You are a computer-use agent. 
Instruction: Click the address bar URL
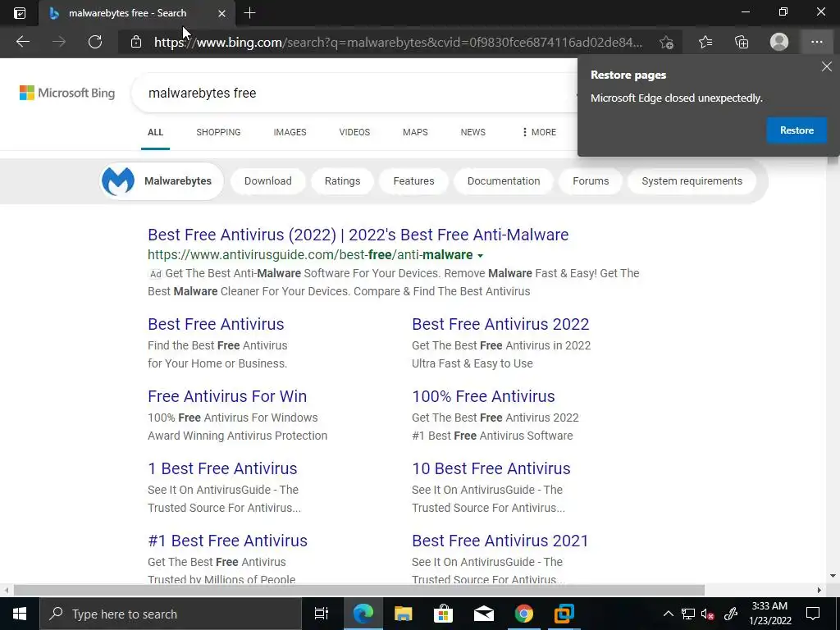[398, 42]
